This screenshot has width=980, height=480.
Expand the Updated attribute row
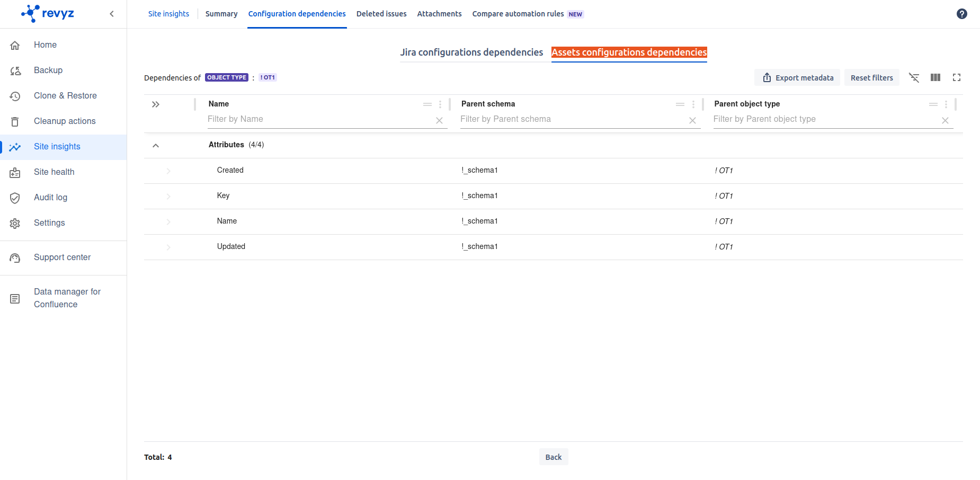168,247
